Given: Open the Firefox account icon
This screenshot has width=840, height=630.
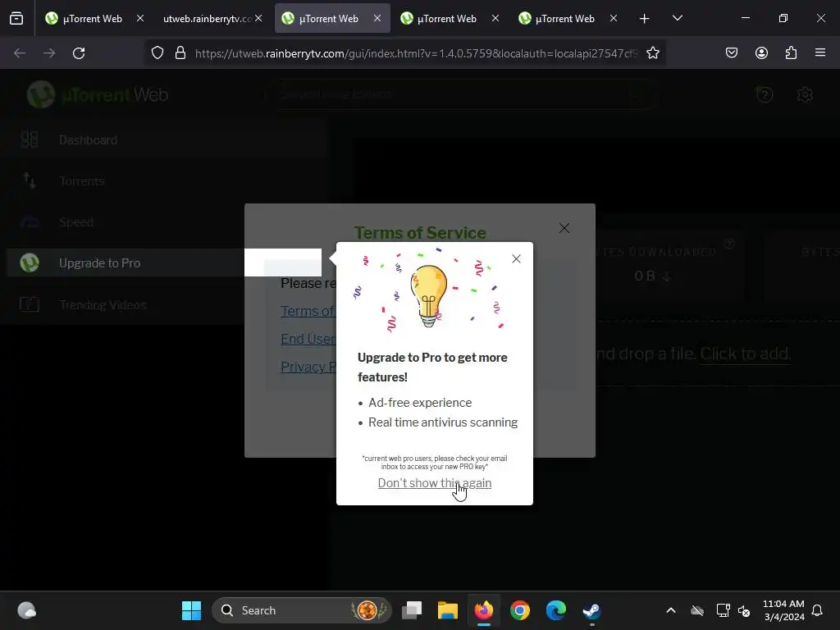Looking at the screenshot, I should click(761, 52).
